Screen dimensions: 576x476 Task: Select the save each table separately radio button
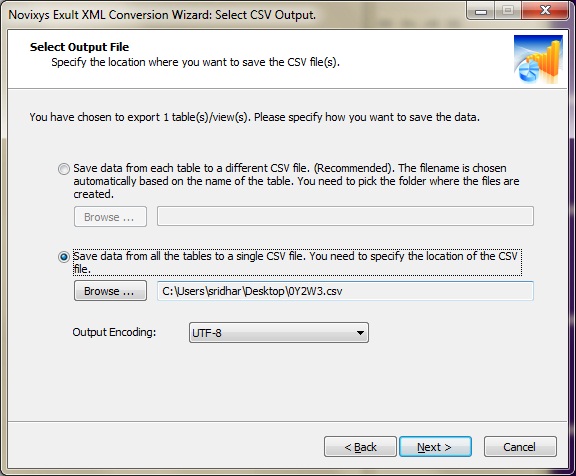click(64, 169)
